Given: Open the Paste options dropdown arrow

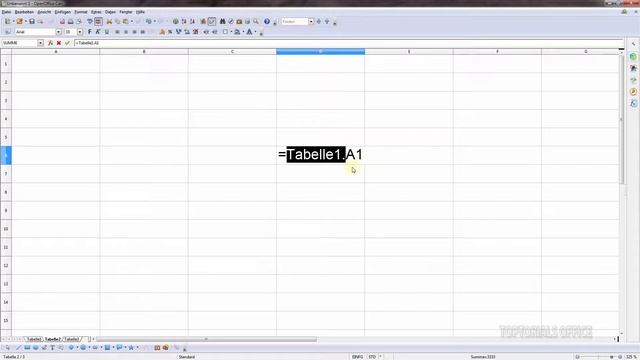Looking at the screenshot, I should [131, 22].
